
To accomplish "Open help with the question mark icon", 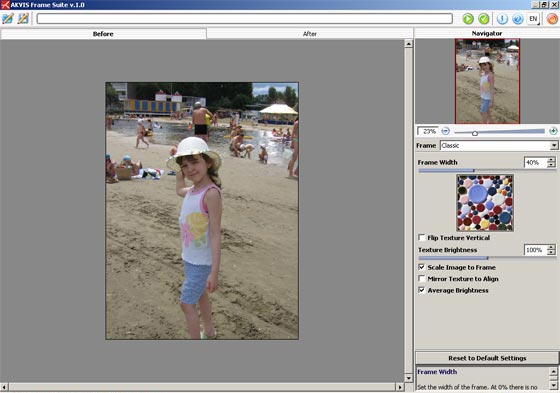I will tap(518, 19).
